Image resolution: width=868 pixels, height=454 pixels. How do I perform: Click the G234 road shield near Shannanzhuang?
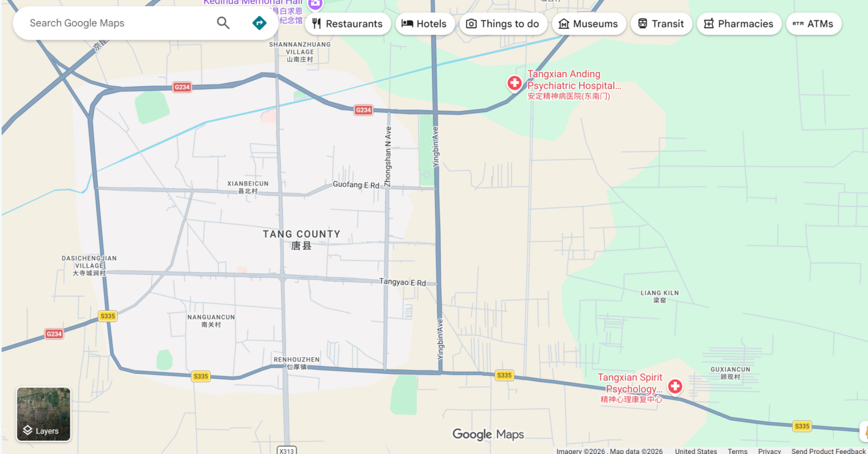(182, 87)
